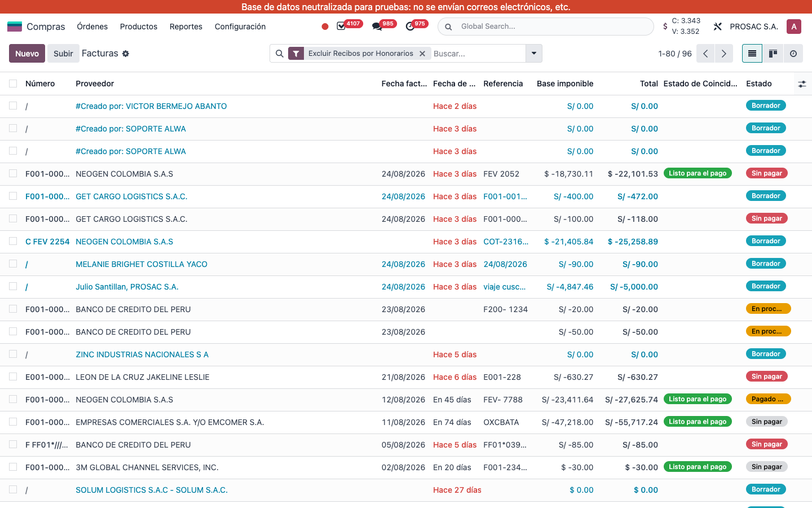This screenshot has width=812, height=508.
Task: Go to previous page of records
Action: (x=705, y=54)
